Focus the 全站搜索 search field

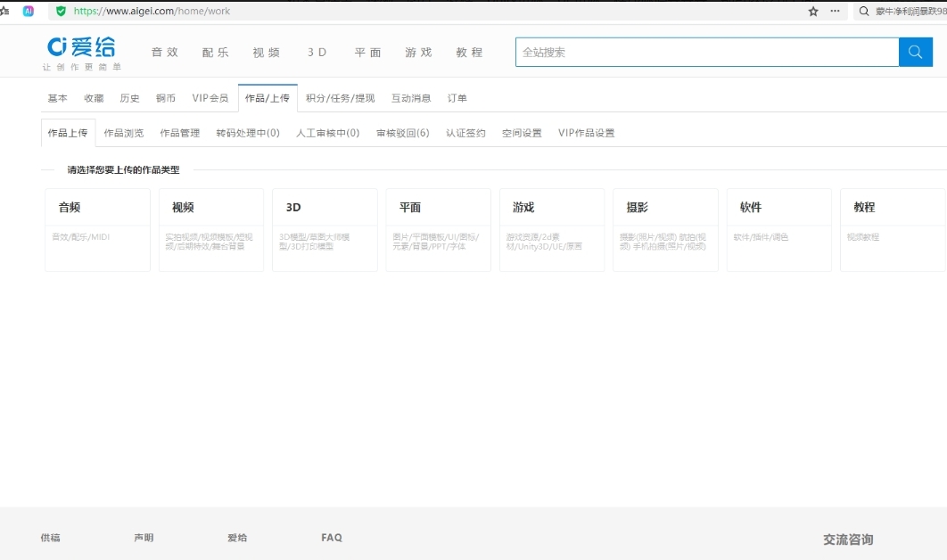pos(707,52)
